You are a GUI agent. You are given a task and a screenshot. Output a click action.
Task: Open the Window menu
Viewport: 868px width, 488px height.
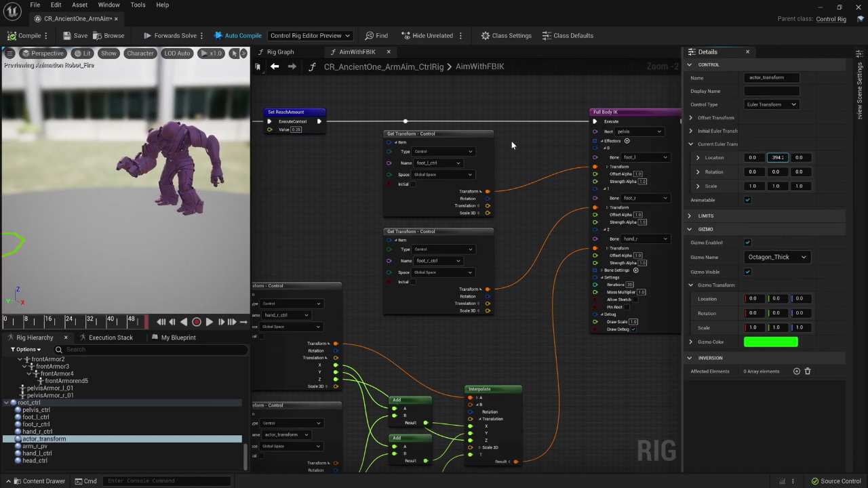[x=108, y=5]
